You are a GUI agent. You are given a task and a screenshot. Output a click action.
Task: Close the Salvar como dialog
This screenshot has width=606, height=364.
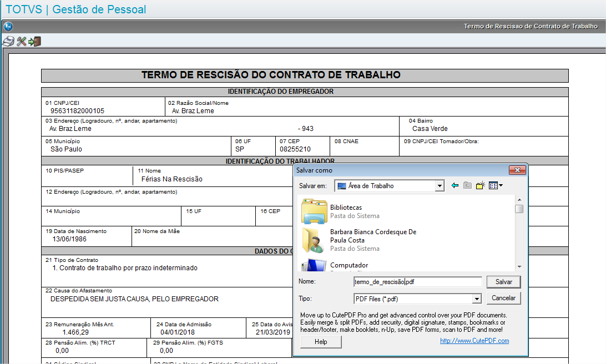coord(517,170)
